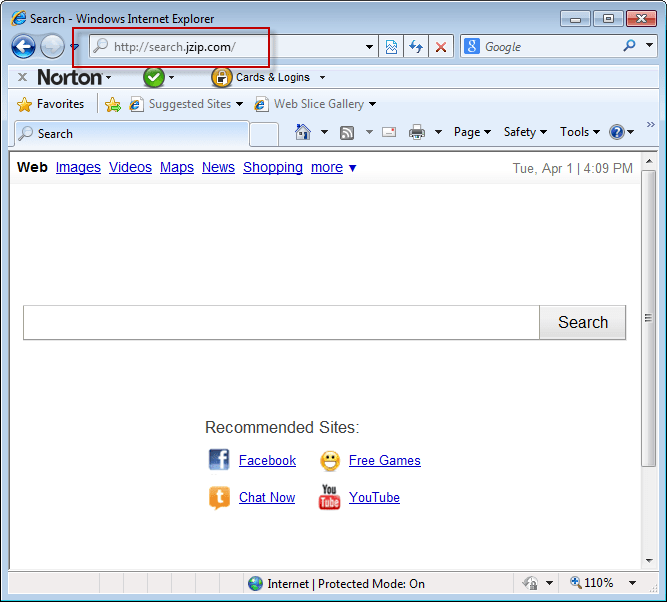Open the Free Games link
The width and height of the screenshot is (667, 602).
[385, 460]
